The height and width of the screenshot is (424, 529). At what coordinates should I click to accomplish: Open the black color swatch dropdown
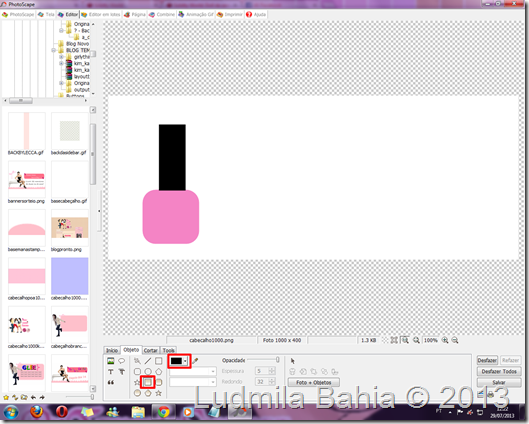(179, 361)
